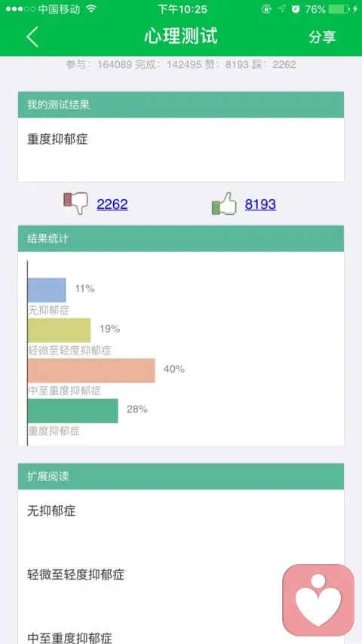Tap the Wi-Fi icon in status bar
362x644 pixels.
click(91, 8)
